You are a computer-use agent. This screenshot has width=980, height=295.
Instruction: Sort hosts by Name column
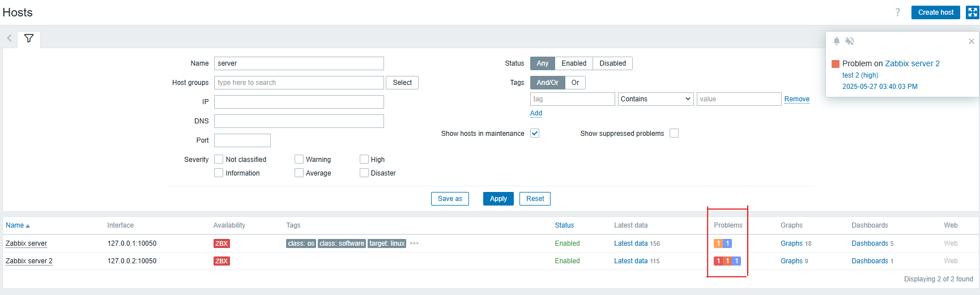pos(18,225)
